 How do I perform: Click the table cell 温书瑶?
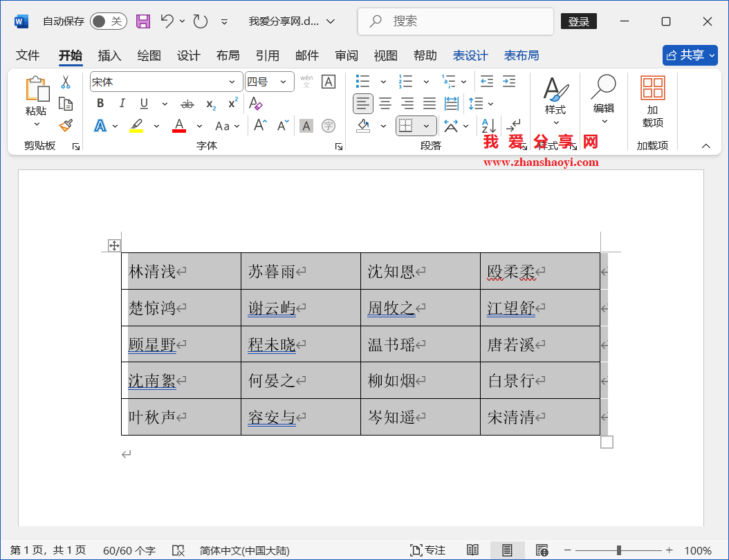(x=421, y=344)
